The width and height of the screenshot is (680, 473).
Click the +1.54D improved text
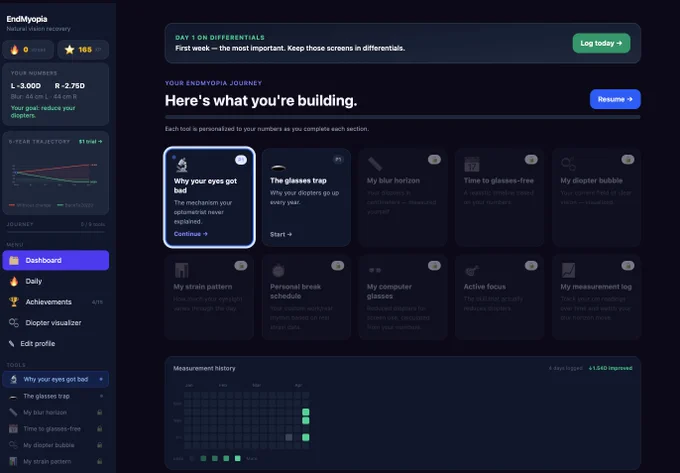(610, 368)
